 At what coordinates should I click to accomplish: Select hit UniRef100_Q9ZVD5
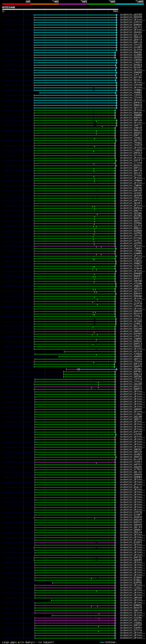[x=131, y=15]
